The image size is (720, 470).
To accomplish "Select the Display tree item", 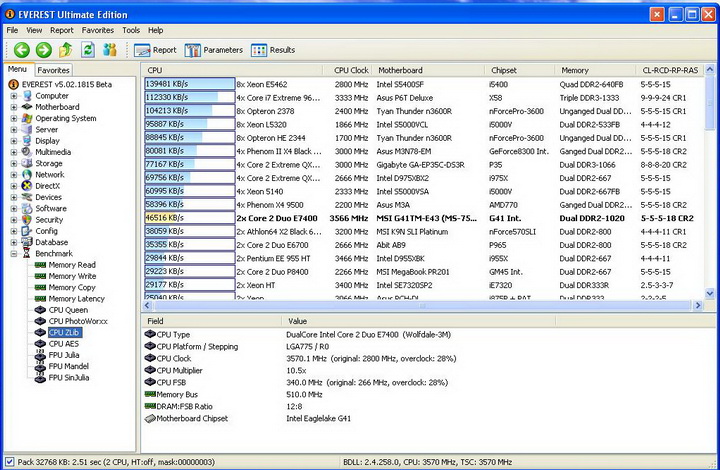I will (47, 140).
